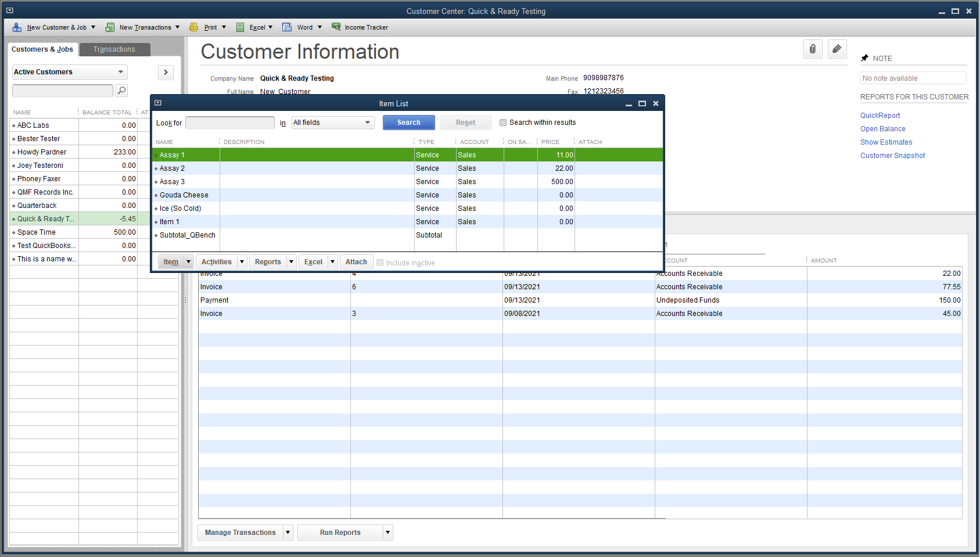The width and height of the screenshot is (980, 557).
Task: Open the QuickReport link
Action: (880, 116)
